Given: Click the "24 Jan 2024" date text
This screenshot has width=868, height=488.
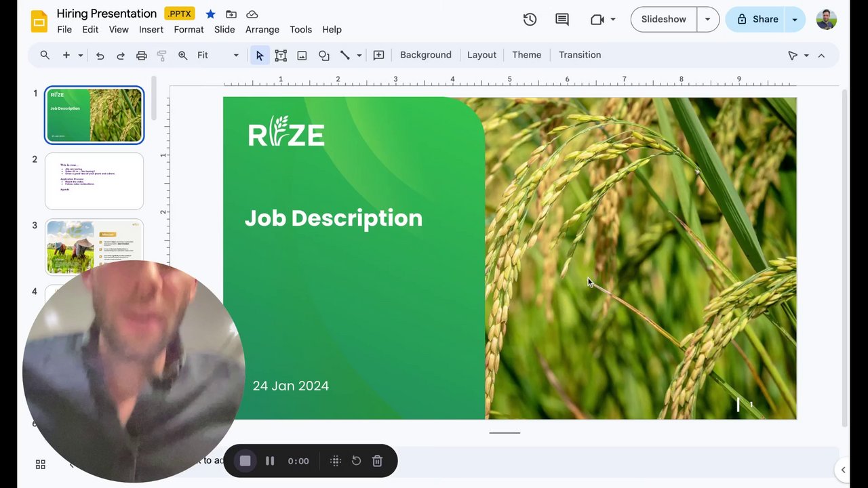Looking at the screenshot, I should [291, 386].
